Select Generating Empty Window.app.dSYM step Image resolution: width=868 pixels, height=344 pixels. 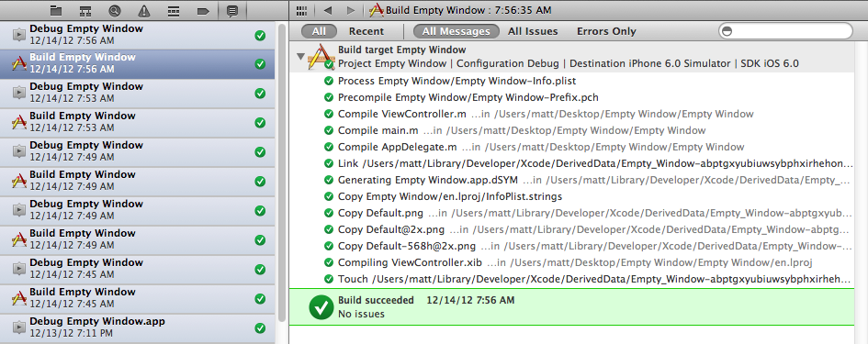pyautogui.click(x=572, y=180)
